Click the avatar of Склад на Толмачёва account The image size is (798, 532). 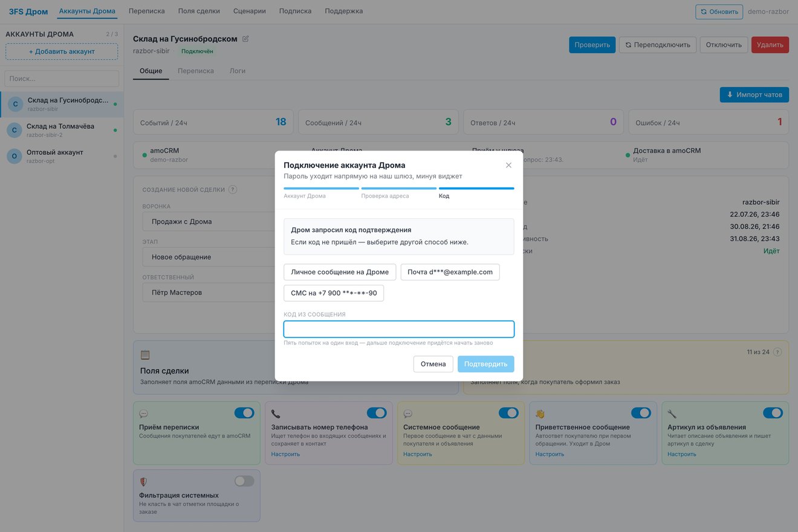(15, 130)
